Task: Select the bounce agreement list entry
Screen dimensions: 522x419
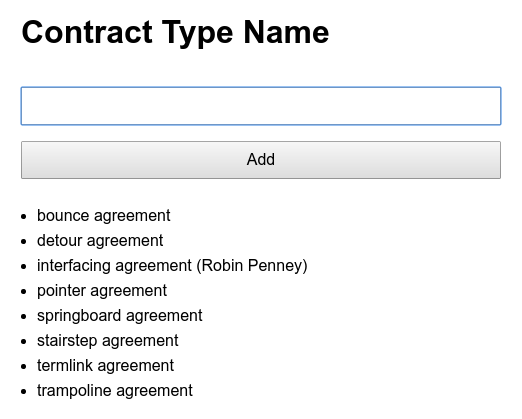Action: 104,216
